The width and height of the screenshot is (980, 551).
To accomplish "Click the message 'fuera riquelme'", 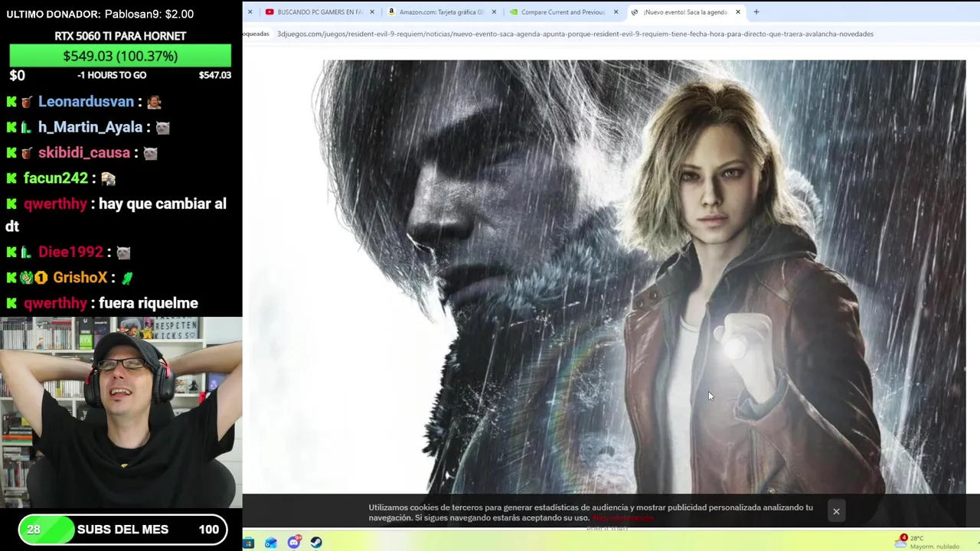I will (149, 303).
